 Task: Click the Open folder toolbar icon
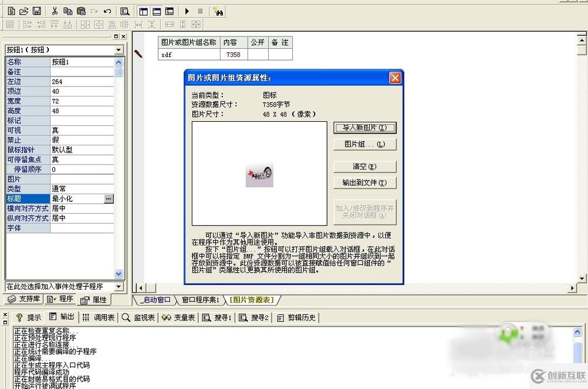pos(24,11)
